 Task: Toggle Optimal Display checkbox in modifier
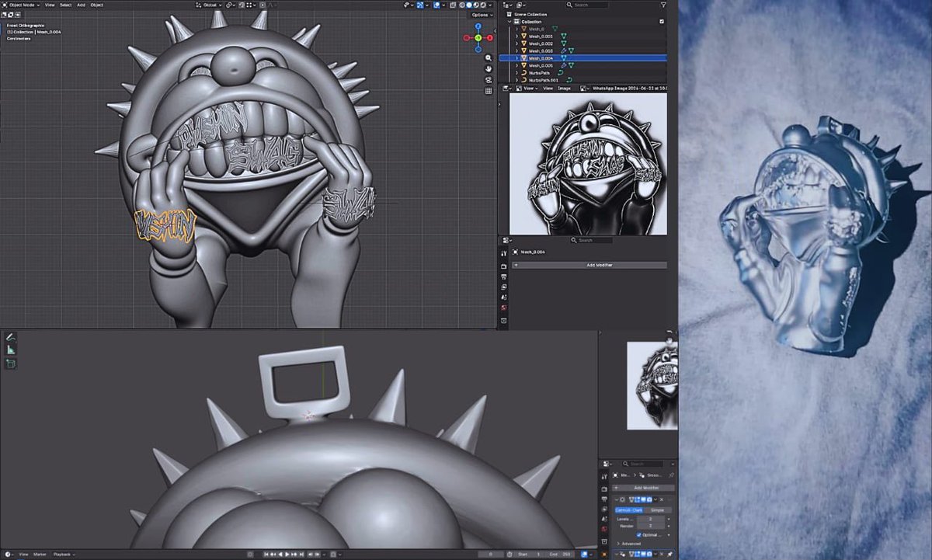click(638, 534)
